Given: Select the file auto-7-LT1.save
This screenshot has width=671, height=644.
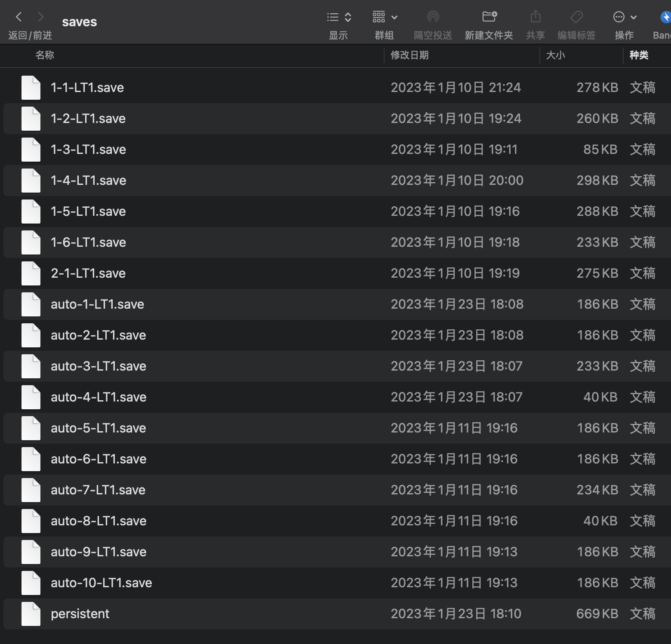Looking at the screenshot, I should (x=98, y=490).
